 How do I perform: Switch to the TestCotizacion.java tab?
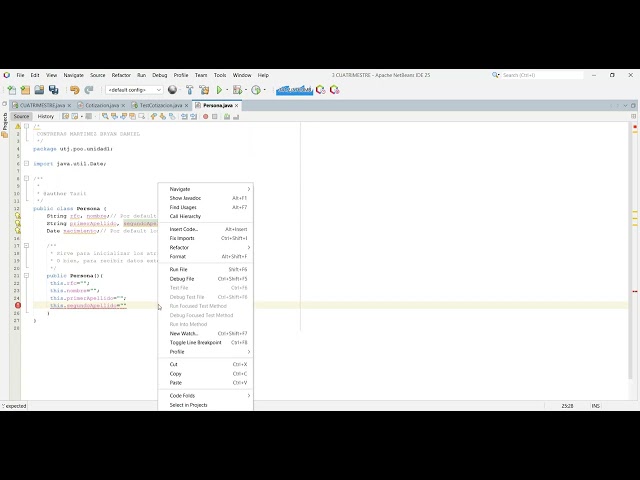coord(161,105)
